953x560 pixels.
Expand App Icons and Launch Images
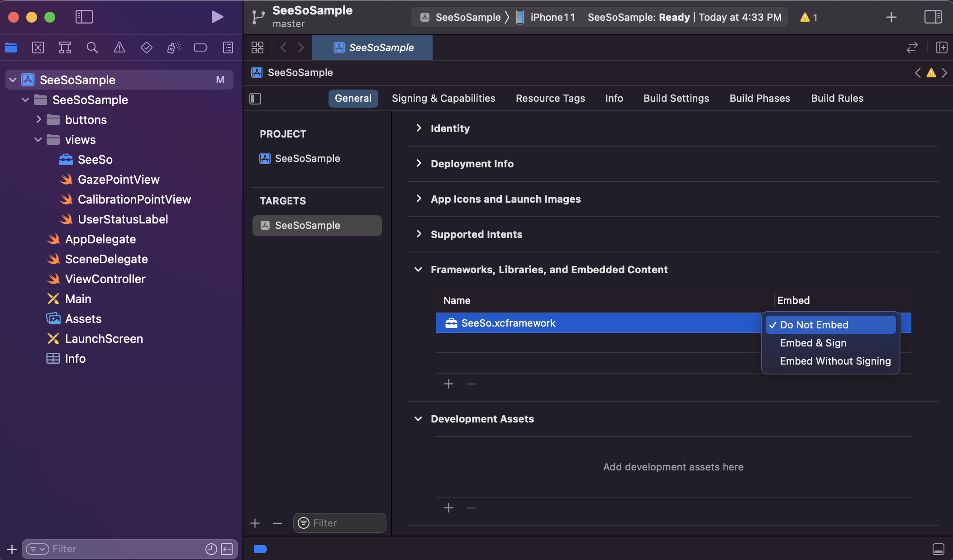coord(419,199)
